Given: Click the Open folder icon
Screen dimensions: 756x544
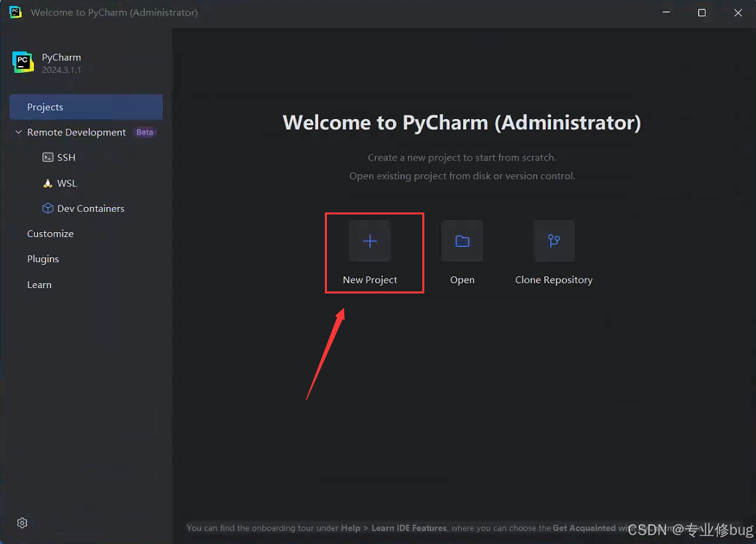Looking at the screenshot, I should coord(462,241).
